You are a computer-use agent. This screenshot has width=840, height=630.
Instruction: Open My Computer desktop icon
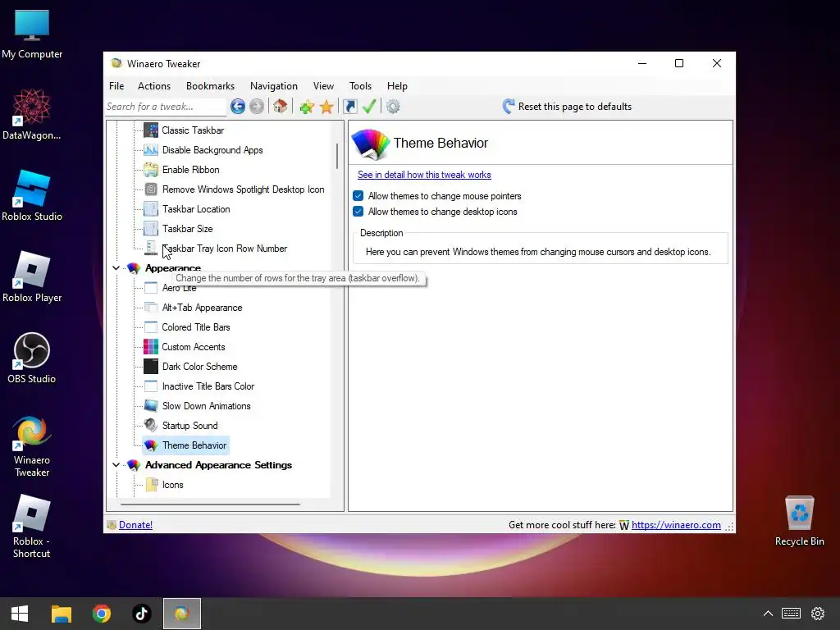coord(32,34)
